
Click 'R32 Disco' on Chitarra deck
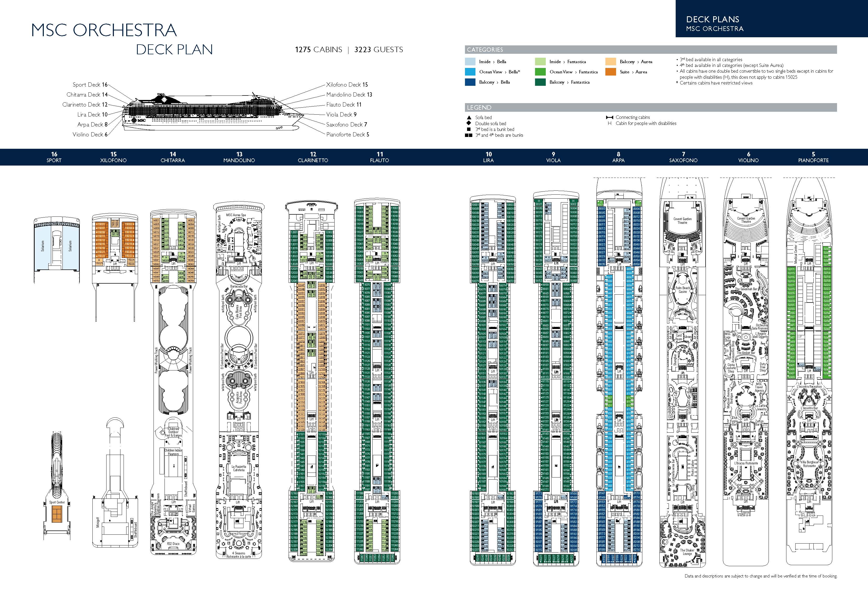tap(173, 544)
